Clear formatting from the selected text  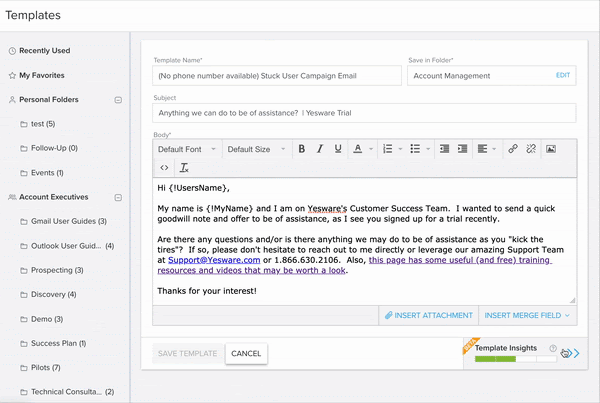(x=184, y=168)
